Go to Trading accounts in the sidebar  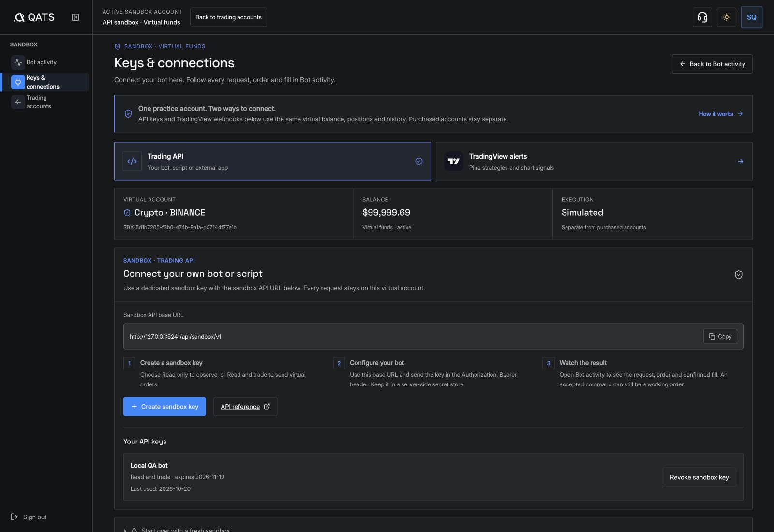45,102
